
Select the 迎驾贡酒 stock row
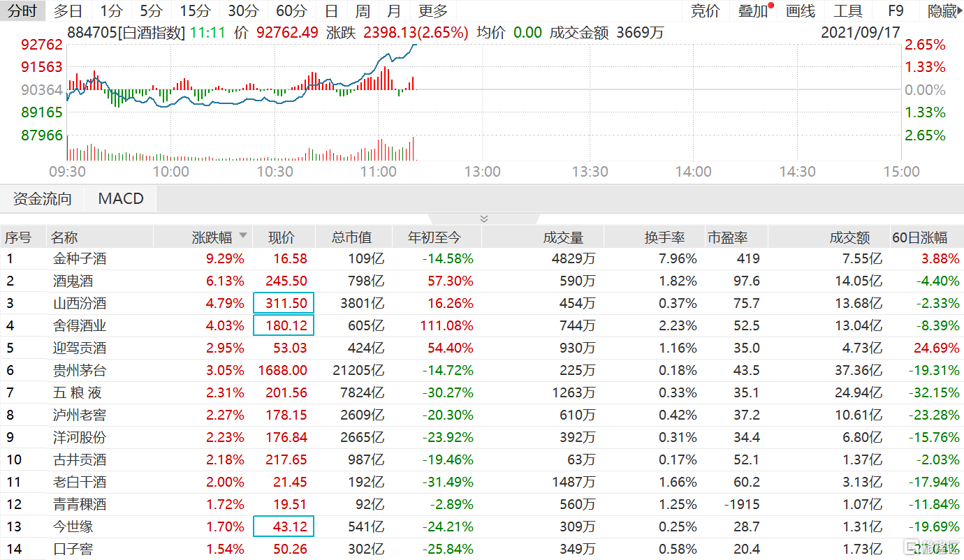point(482,348)
